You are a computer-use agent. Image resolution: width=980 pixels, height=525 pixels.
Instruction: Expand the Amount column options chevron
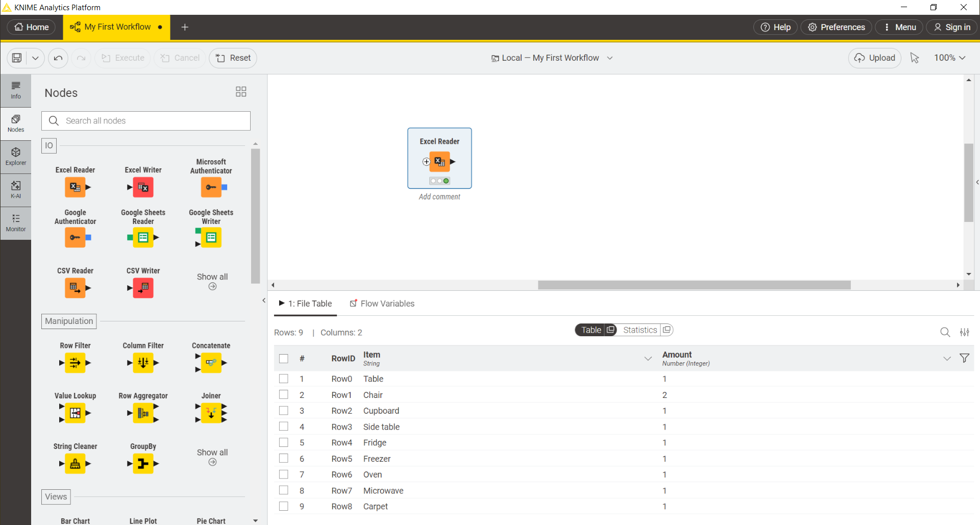click(947, 358)
